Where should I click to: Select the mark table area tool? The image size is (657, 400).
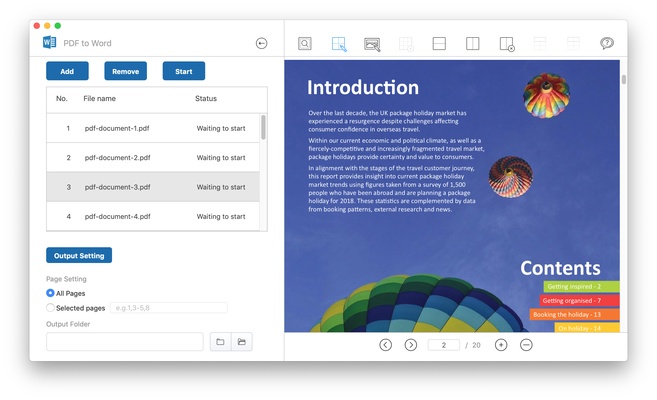pyautogui.click(x=339, y=44)
